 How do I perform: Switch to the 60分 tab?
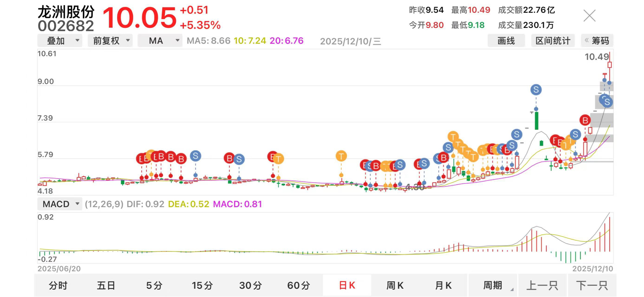pyautogui.click(x=298, y=285)
